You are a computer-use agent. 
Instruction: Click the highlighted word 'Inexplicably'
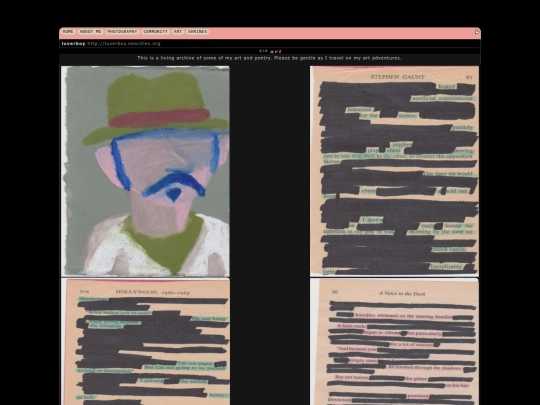point(446,267)
